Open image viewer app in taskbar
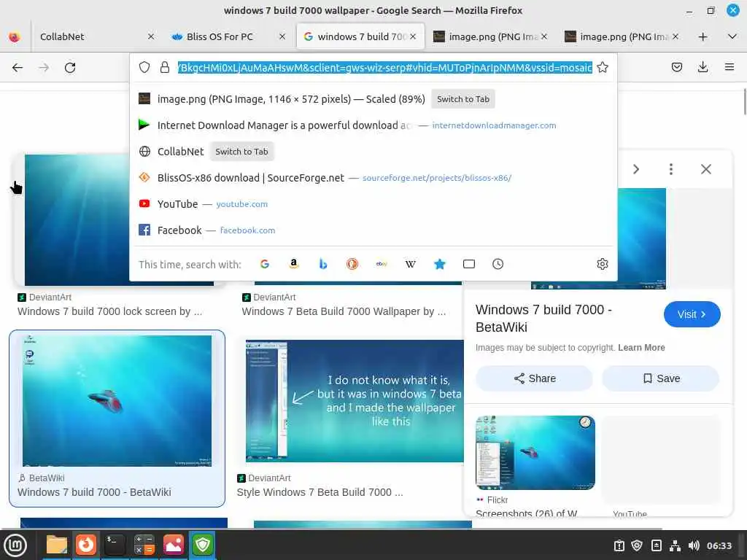Viewport: 747px width, 560px height. tap(174, 545)
